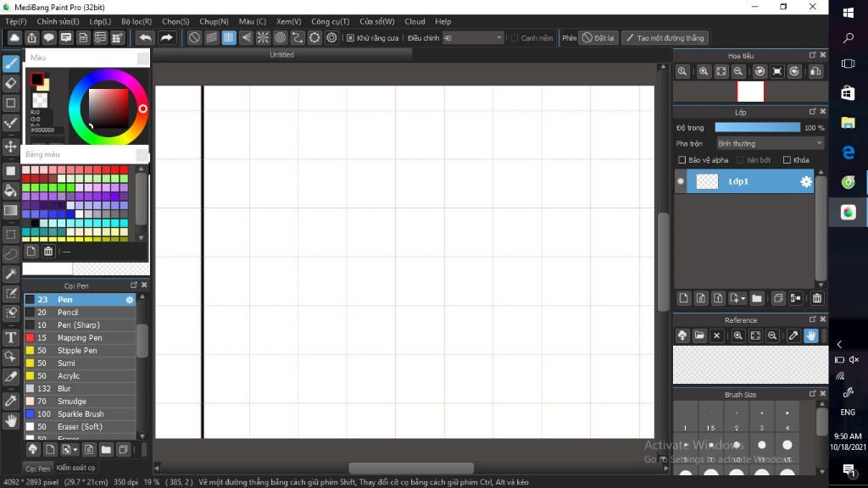Screen dimensions: 868x488
Task: Open Điều chỉnh correction dropdown
Action: [472, 37]
